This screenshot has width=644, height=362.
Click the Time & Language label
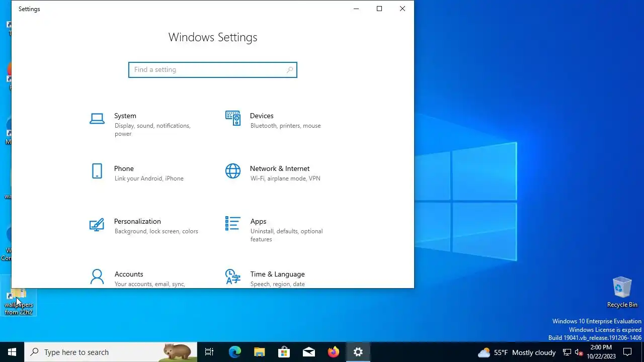point(277,274)
